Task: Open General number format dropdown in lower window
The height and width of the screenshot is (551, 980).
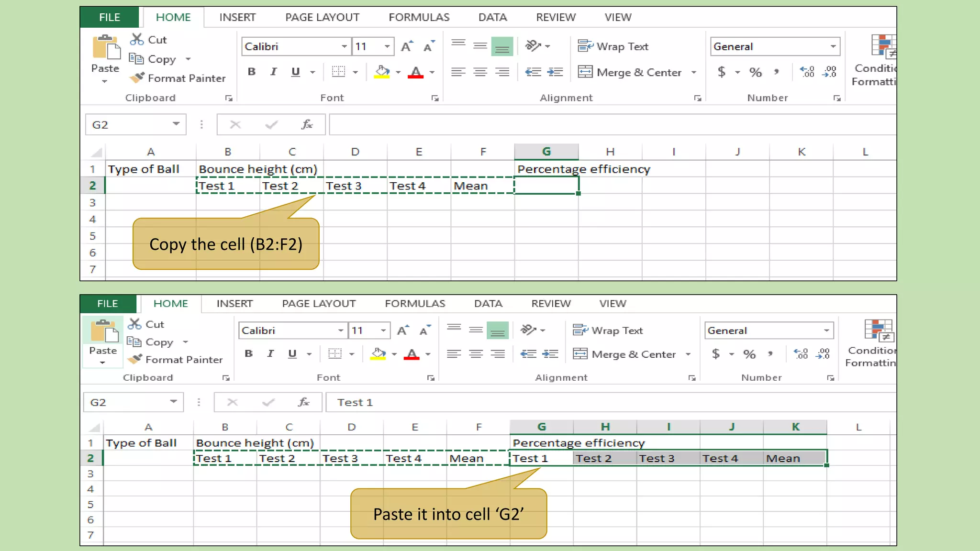Action: coord(826,330)
